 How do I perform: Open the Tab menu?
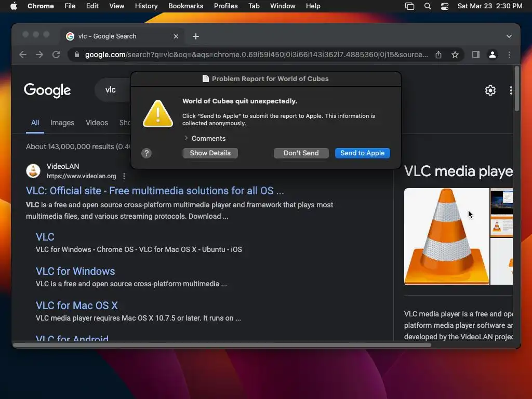pyautogui.click(x=254, y=6)
